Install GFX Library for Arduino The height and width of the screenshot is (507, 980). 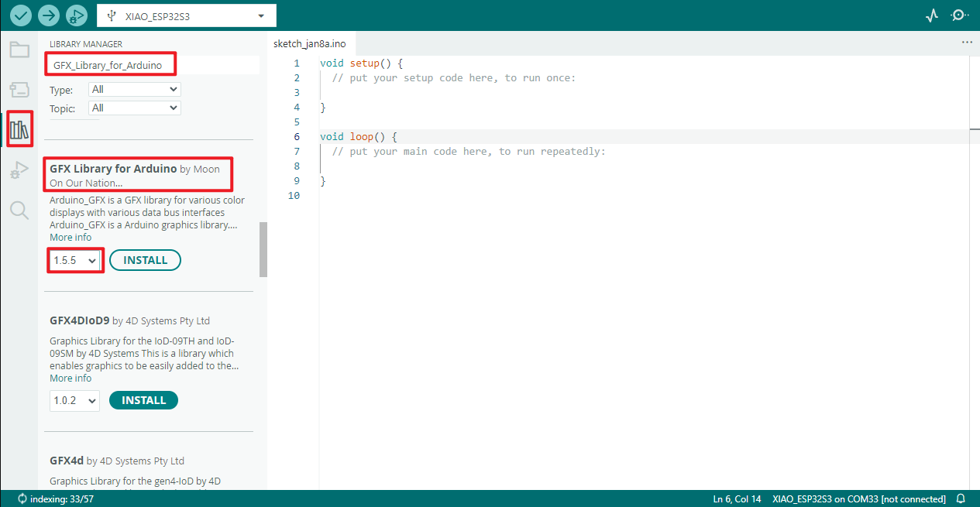pos(145,261)
